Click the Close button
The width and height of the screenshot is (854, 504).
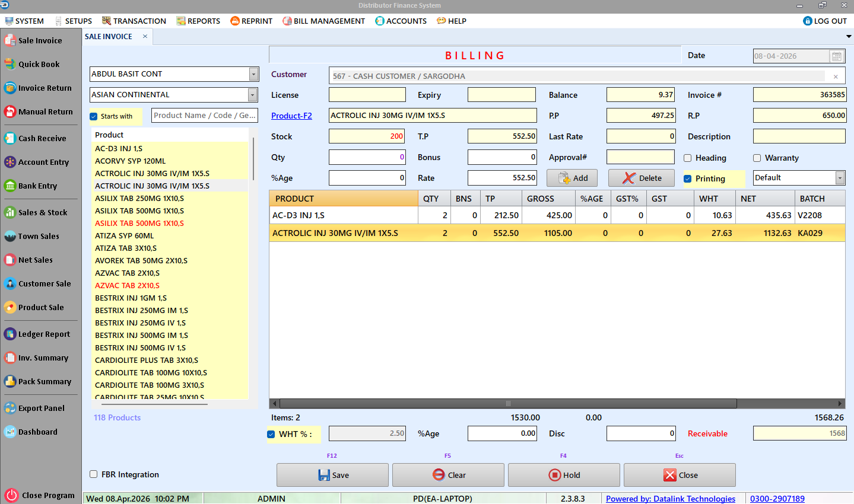click(680, 475)
